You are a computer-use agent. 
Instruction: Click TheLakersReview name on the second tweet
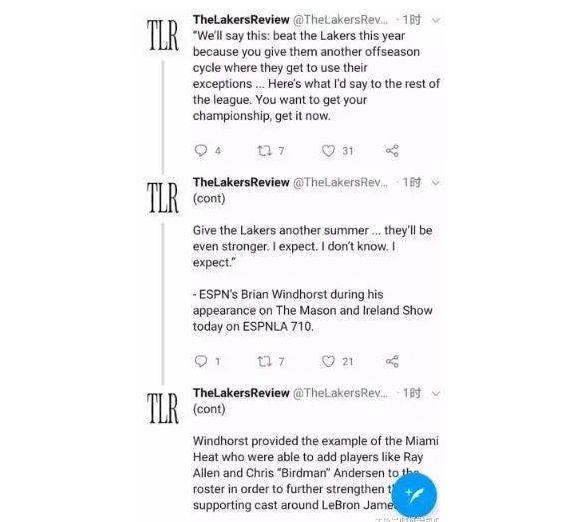(241, 182)
